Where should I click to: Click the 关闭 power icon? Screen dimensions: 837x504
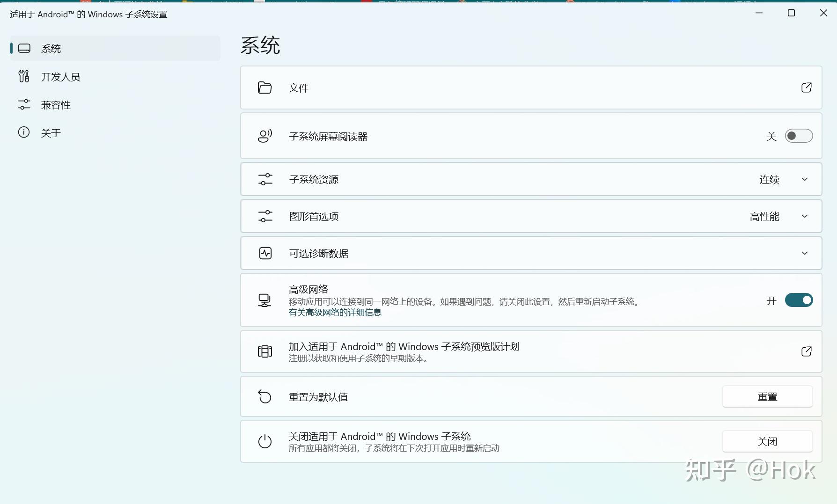tap(265, 441)
